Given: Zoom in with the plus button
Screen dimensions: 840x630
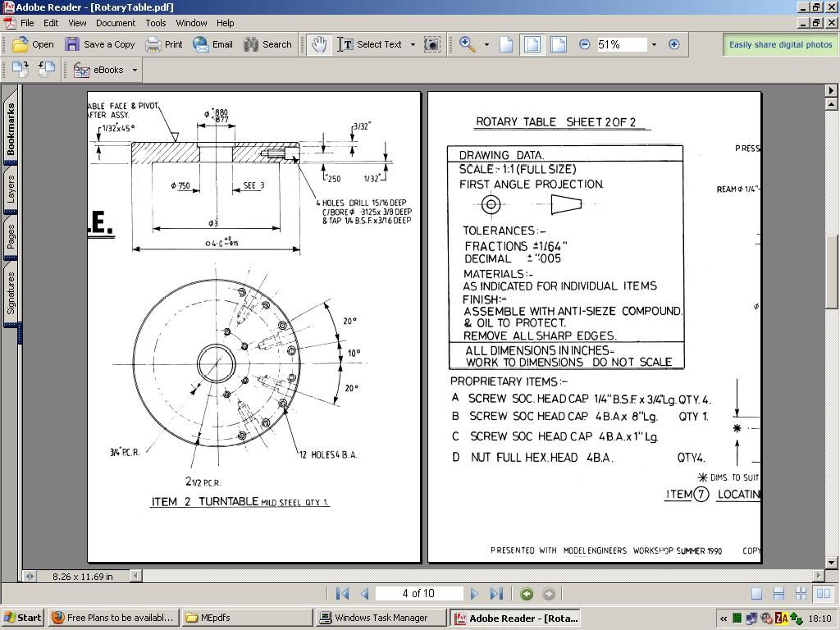Looking at the screenshot, I should pyautogui.click(x=674, y=44).
